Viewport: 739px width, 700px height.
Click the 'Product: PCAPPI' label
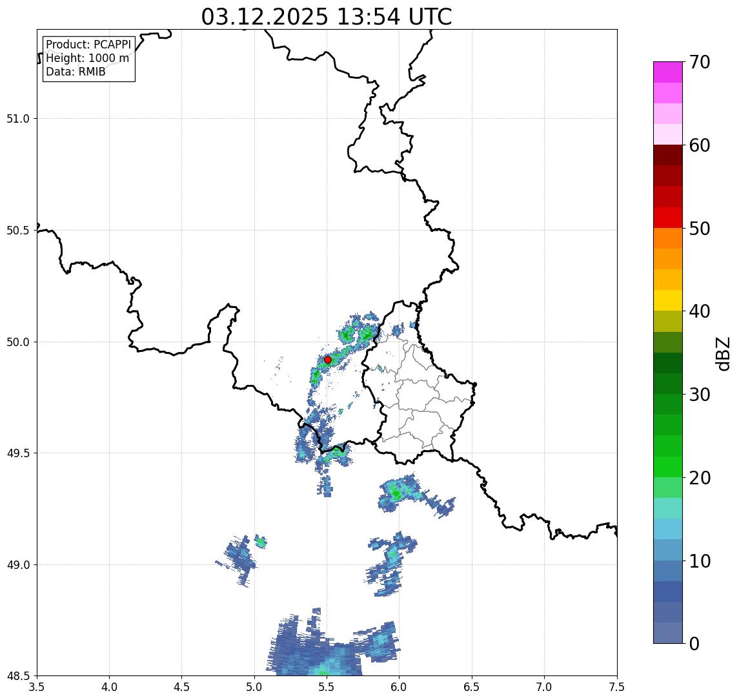[88, 45]
